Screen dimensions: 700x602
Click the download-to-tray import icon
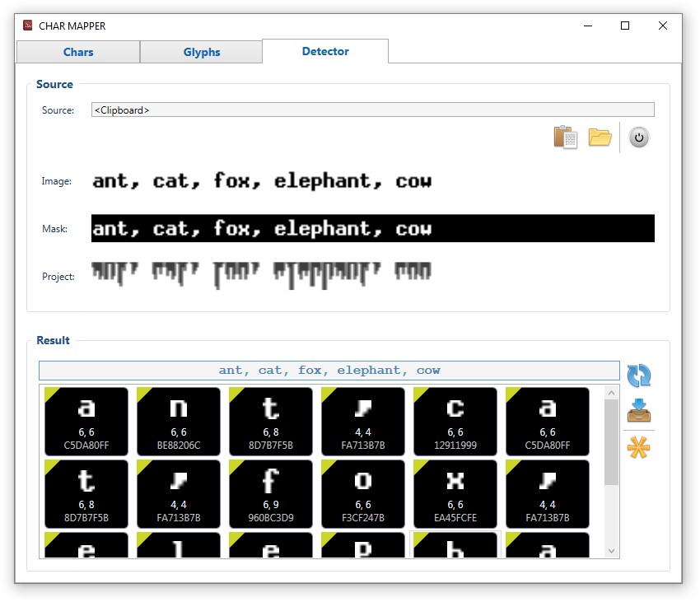pyautogui.click(x=639, y=410)
